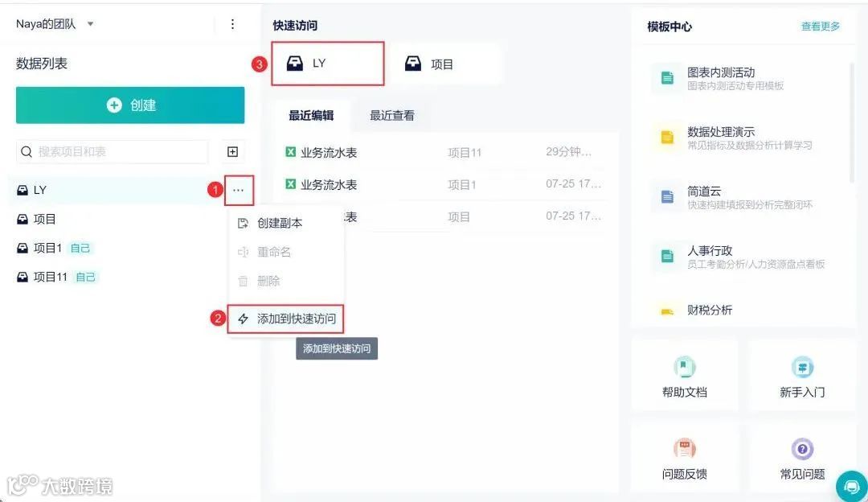The height and width of the screenshot is (502, 868).
Task: Click the 问题反馈 feedback icon
Action: click(x=684, y=449)
